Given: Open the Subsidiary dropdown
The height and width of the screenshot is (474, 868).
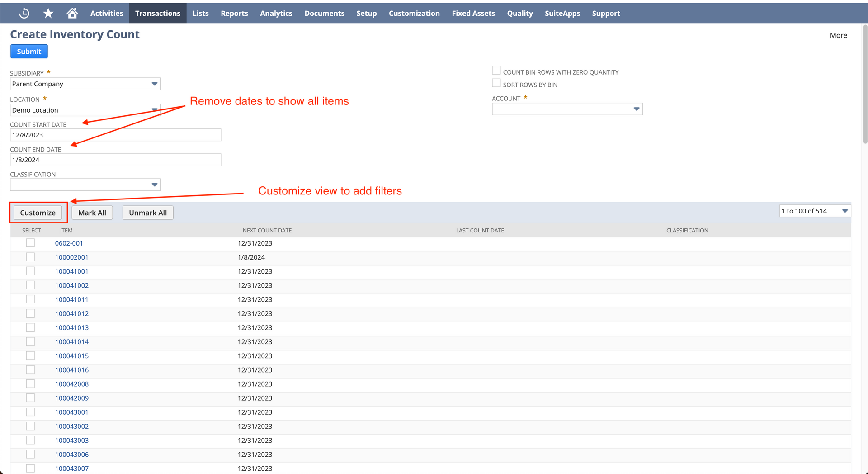Looking at the screenshot, I should [154, 84].
